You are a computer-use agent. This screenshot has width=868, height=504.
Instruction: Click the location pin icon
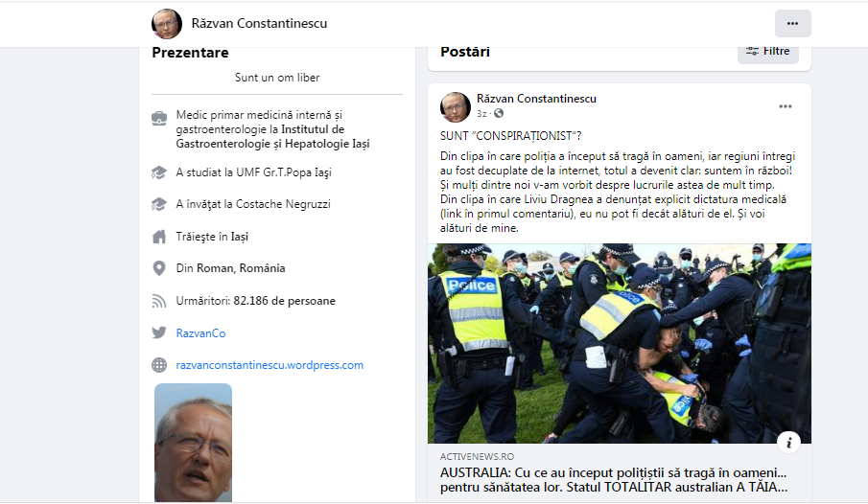[159, 268]
